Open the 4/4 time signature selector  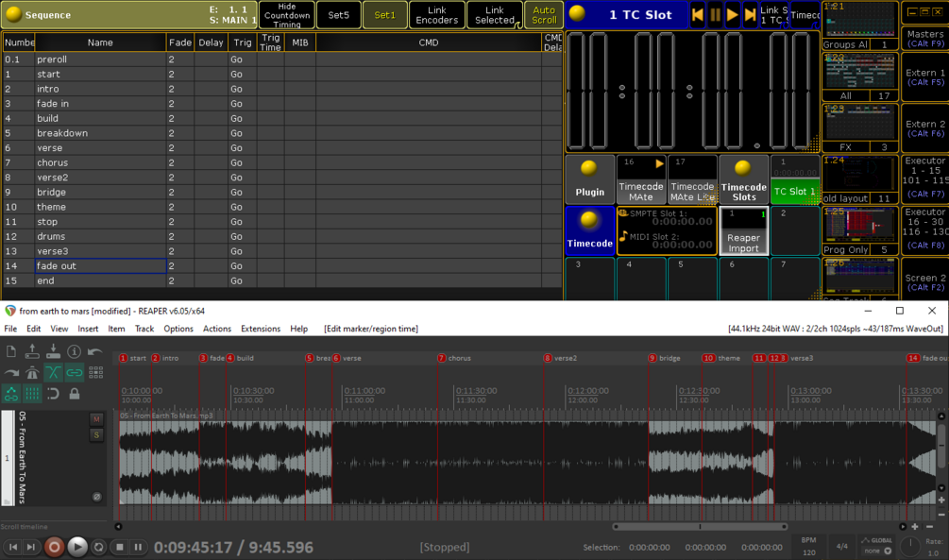[x=842, y=546]
